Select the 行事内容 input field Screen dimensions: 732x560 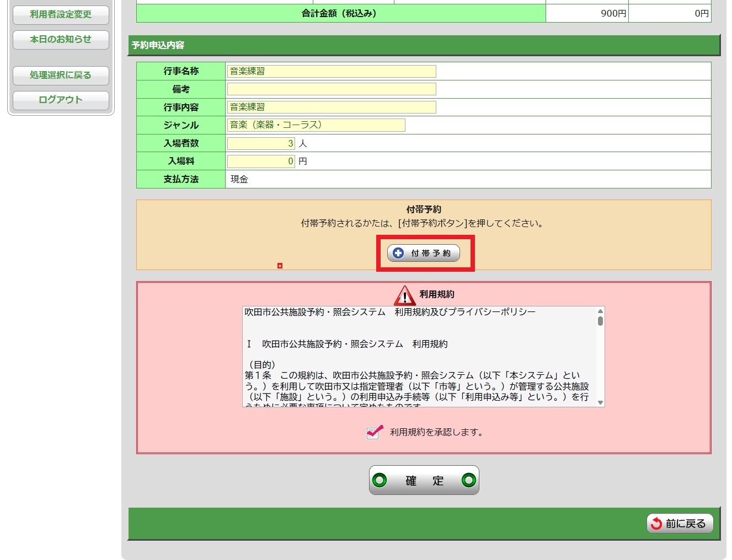[331, 107]
